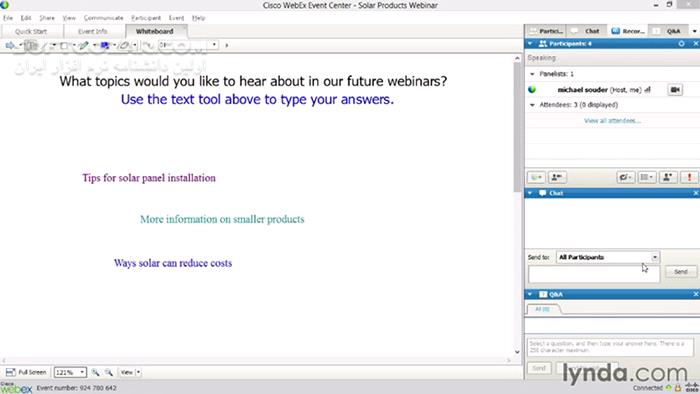
Task: Open the Participant menu
Action: click(146, 18)
